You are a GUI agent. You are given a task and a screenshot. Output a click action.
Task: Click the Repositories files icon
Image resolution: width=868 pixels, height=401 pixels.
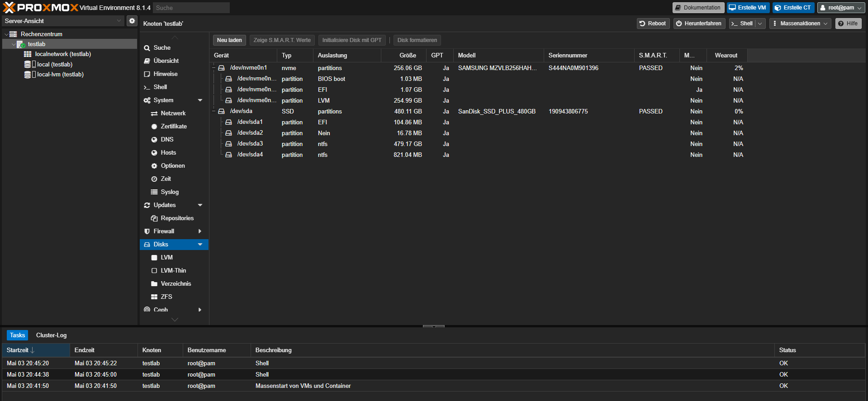[154, 218]
